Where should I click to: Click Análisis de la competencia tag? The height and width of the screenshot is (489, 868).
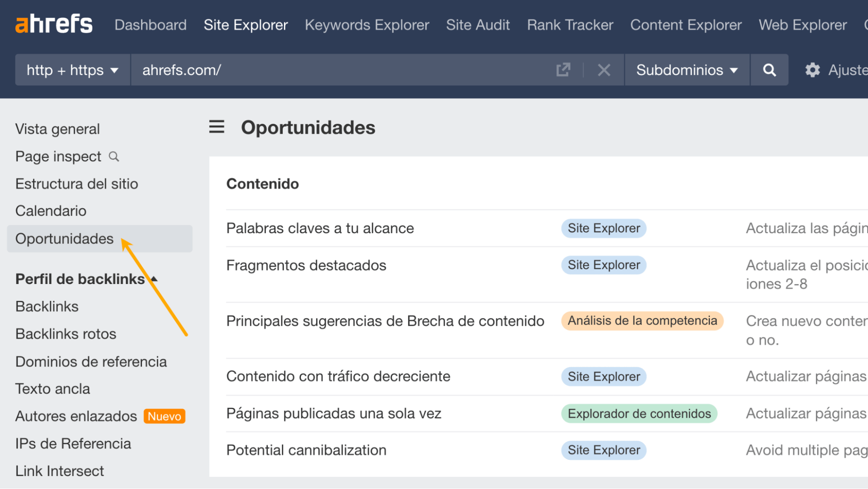pos(642,320)
